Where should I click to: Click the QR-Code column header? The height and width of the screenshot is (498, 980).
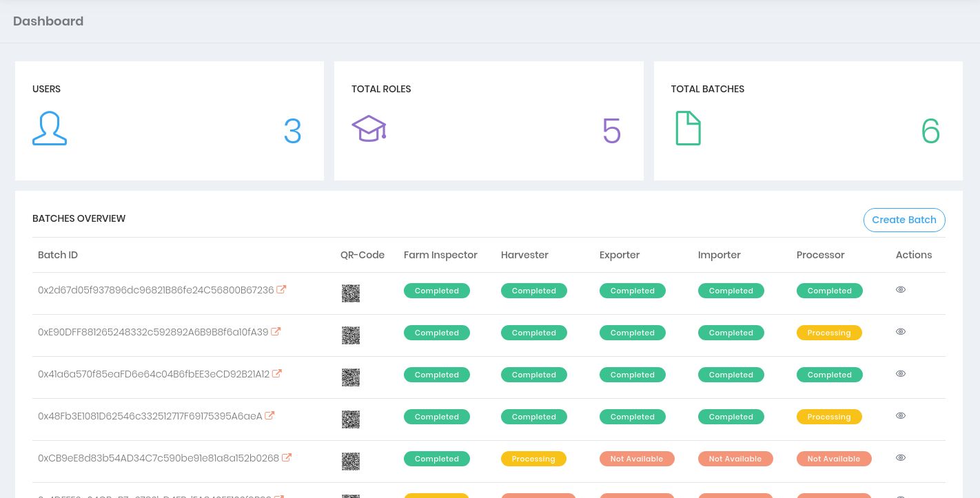tap(363, 255)
